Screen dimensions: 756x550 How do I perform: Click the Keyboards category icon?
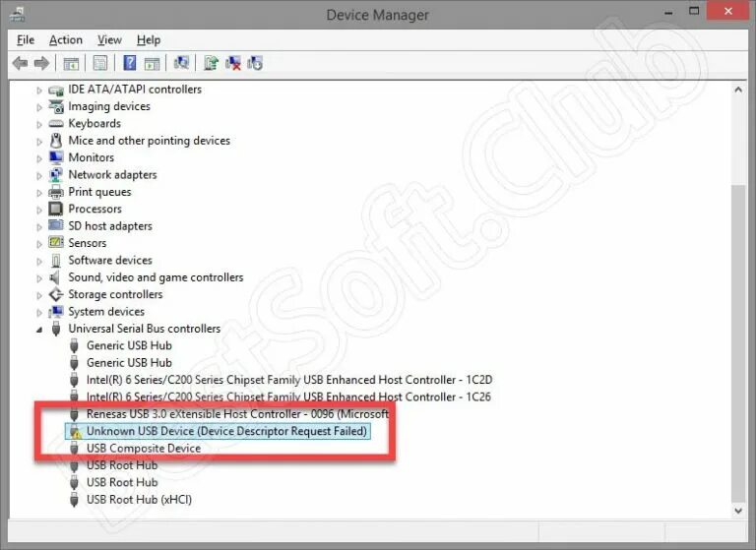[x=56, y=124]
